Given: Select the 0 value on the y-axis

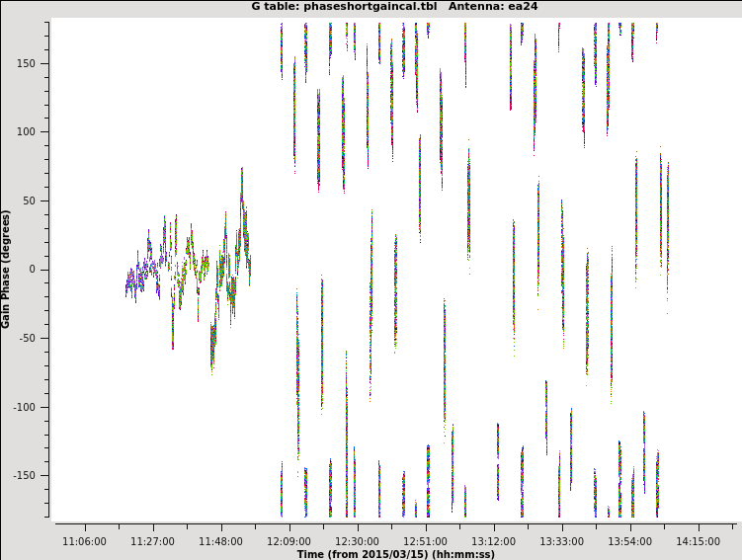Looking at the screenshot, I should [x=42, y=269].
